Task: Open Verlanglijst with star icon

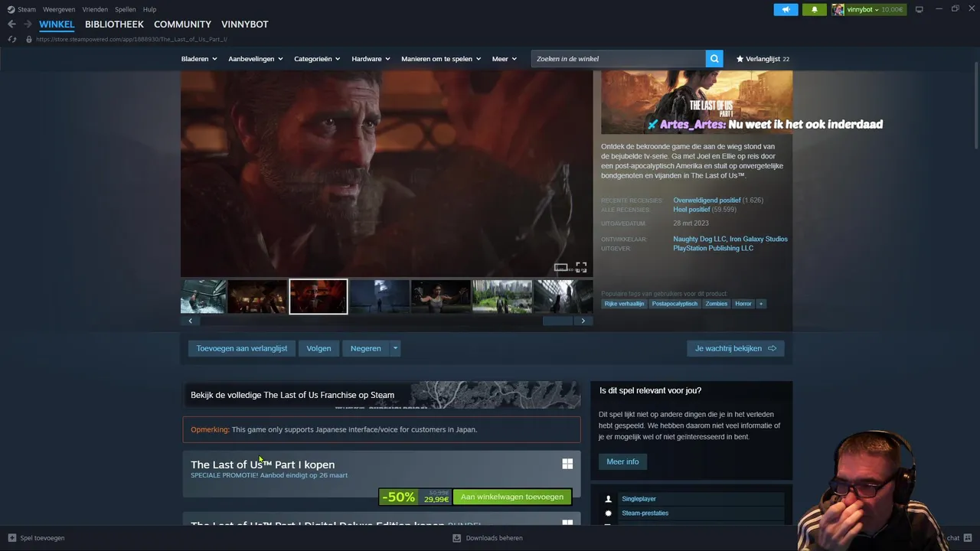Action: [x=763, y=59]
